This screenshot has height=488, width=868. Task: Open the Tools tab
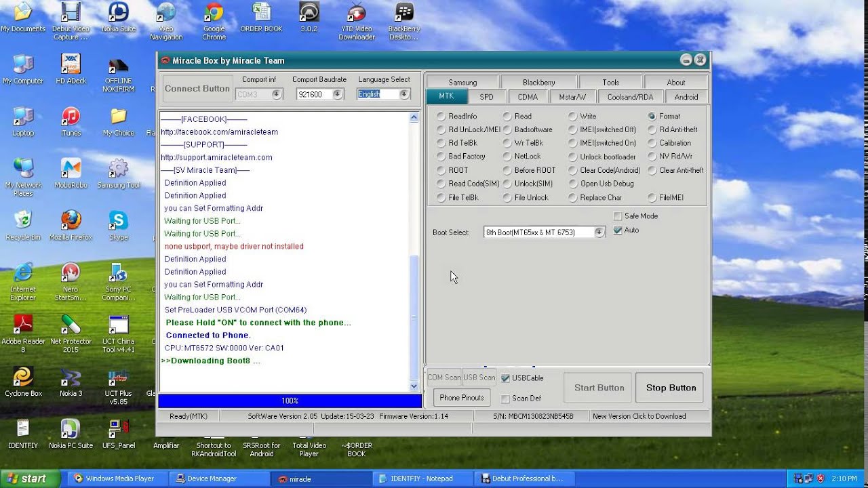tap(611, 82)
